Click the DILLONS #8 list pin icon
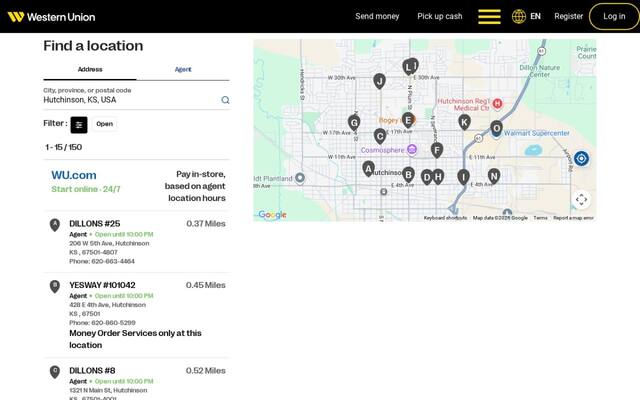This screenshot has height=400, width=640. pyautogui.click(x=55, y=372)
